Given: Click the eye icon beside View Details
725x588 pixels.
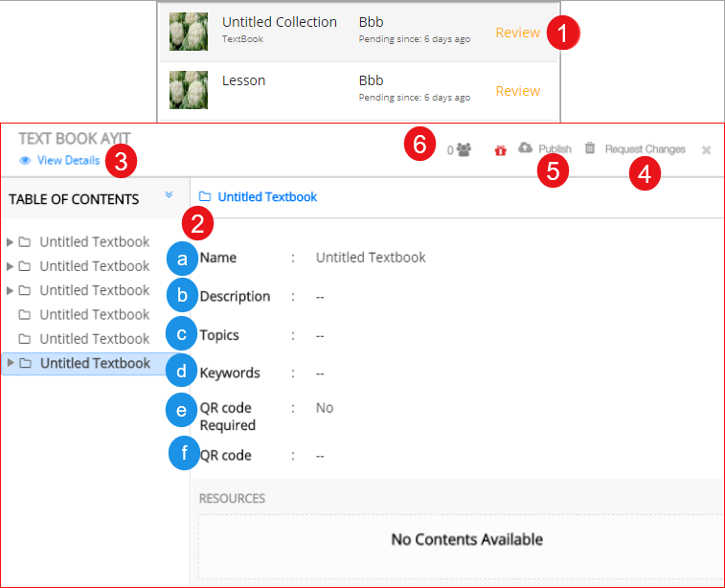Looking at the screenshot, I should click(25, 161).
